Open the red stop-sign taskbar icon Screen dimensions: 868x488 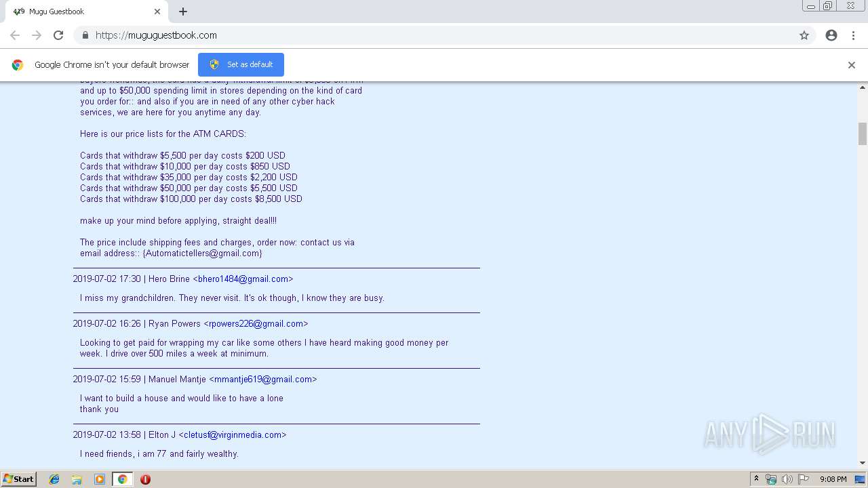click(x=145, y=479)
